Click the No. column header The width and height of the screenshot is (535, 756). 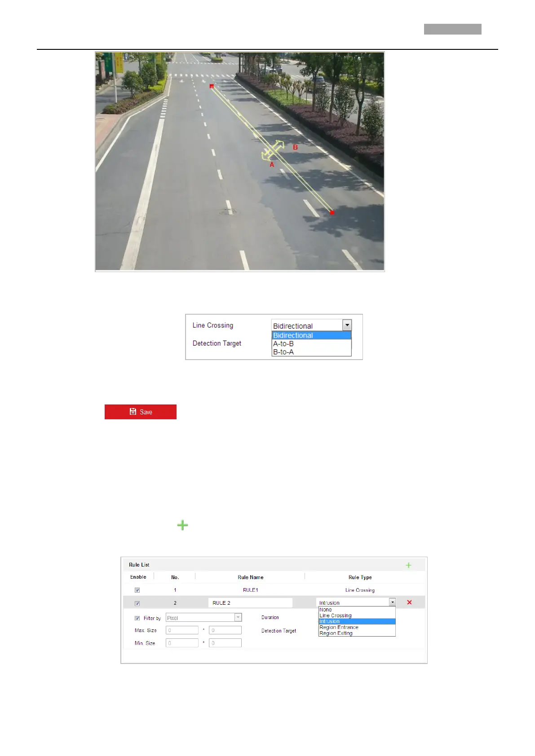tap(175, 577)
